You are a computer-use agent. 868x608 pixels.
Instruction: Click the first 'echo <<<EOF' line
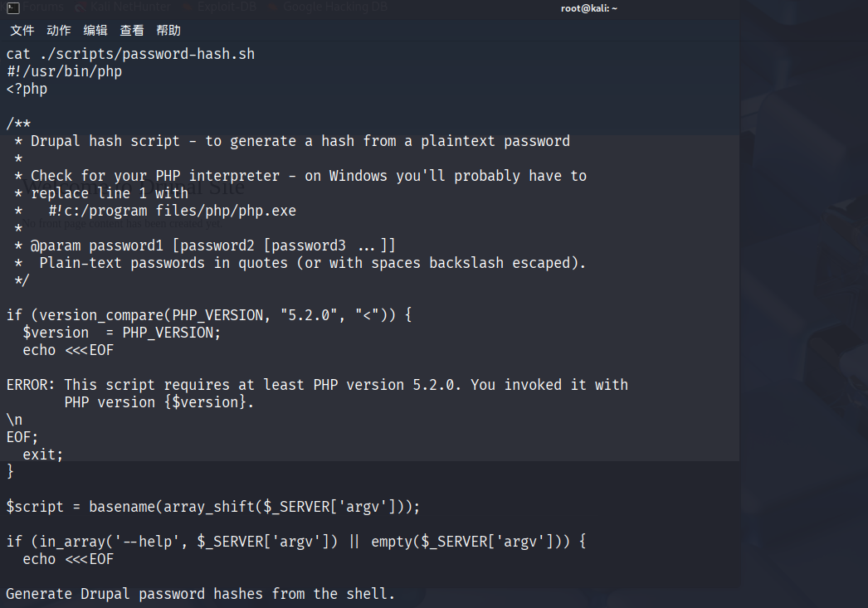[68, 350]
